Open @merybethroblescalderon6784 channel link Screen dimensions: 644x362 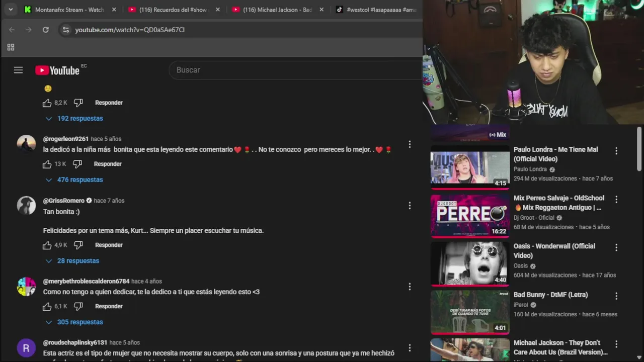86,282
